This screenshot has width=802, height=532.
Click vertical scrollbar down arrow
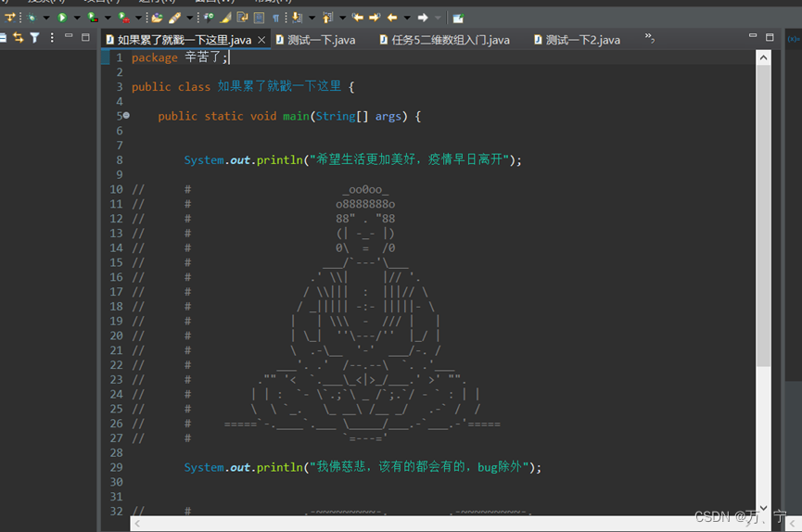coord(764,508)
